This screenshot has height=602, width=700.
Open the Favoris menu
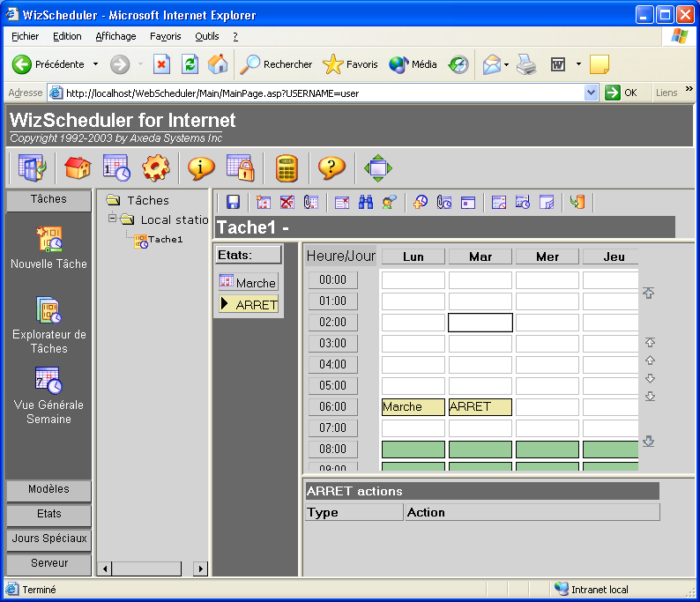click(x=165, y=36)
